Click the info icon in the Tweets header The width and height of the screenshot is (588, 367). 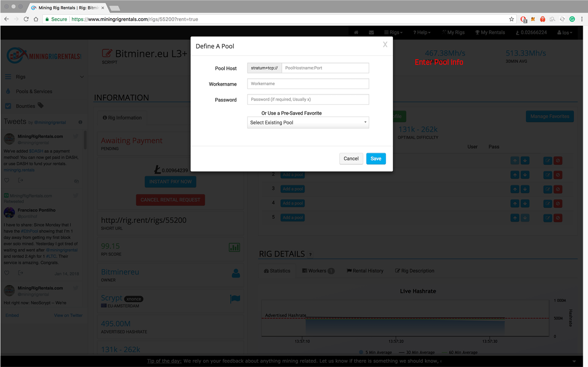coord(80,122)
